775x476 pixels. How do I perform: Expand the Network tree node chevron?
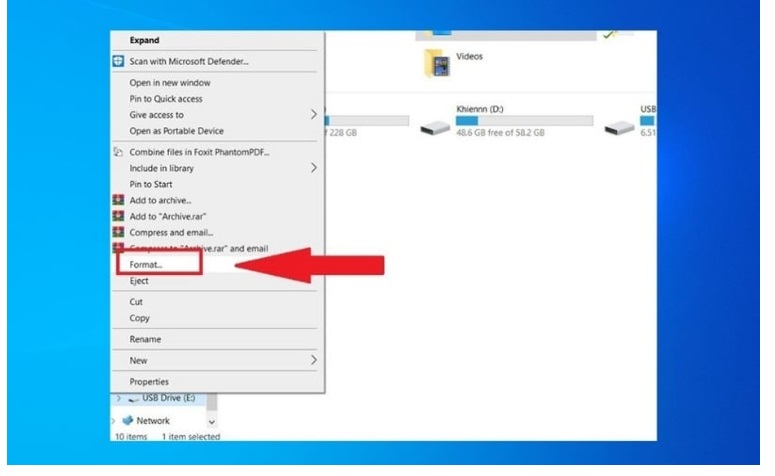pyautogui.click(x=114, y=421)
